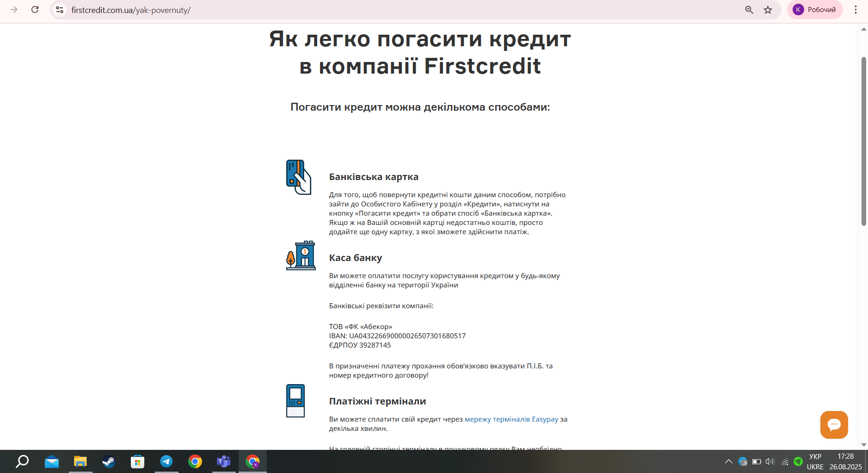
Task: Click the payment terminal icon
Action: [295, 401]
